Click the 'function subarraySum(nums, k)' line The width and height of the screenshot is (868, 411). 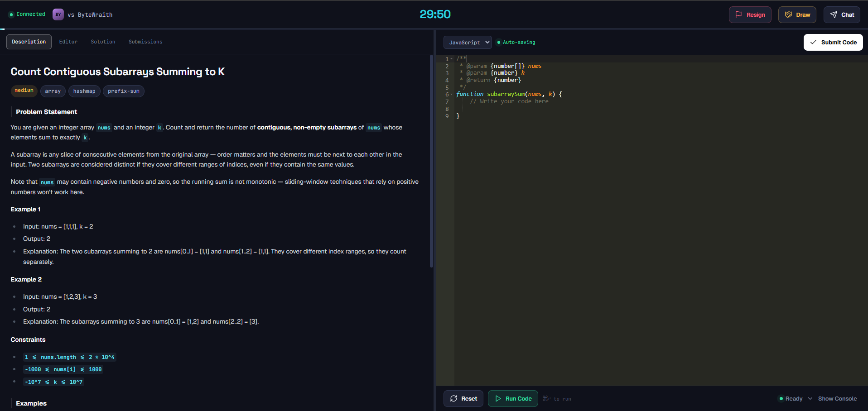click(509, 94)
